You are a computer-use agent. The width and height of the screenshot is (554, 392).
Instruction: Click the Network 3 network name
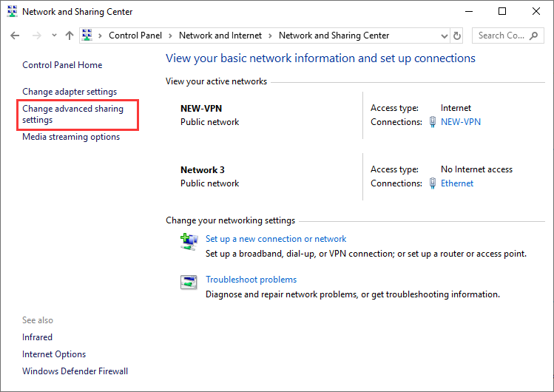coord(203,170)
